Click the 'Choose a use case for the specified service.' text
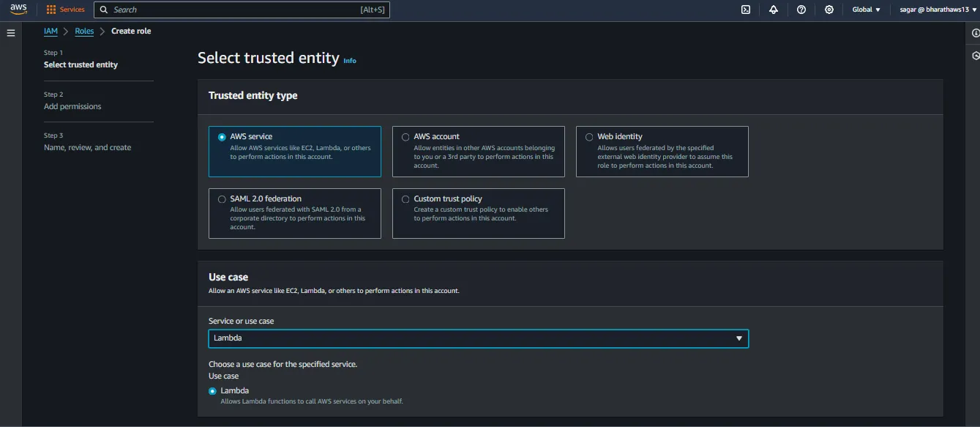Screen dimensions: 980x427 [283, 364]
